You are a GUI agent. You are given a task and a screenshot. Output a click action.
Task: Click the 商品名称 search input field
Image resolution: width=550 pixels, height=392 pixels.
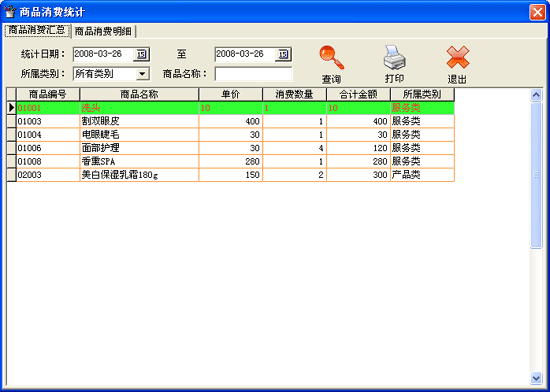click(253, 74)
